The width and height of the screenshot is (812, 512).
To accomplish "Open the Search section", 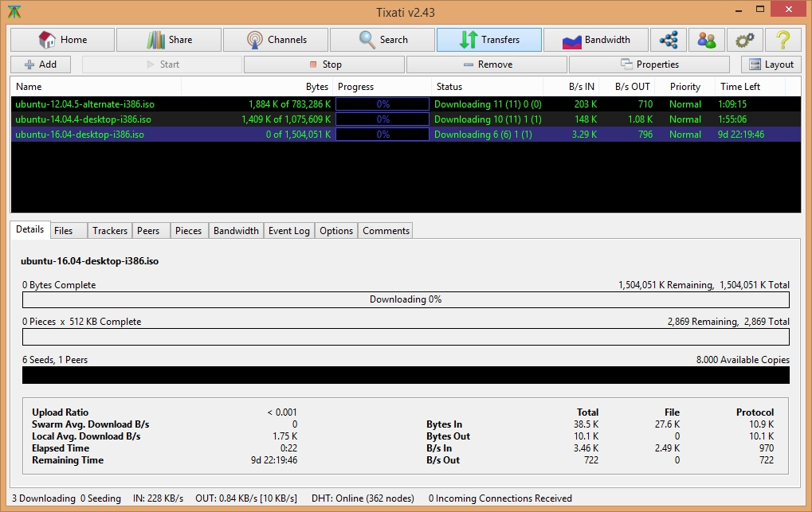I will click(382, 40).
